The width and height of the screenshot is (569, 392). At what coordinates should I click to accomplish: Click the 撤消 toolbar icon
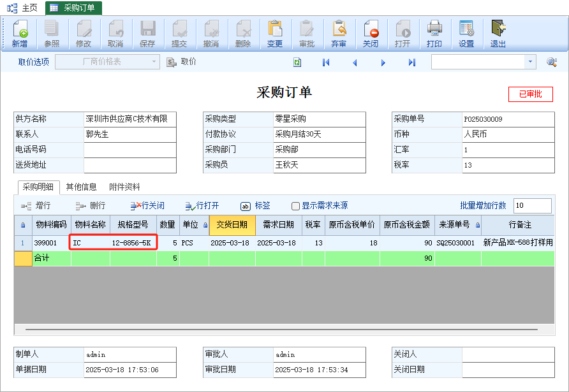[x=211, y=33]
